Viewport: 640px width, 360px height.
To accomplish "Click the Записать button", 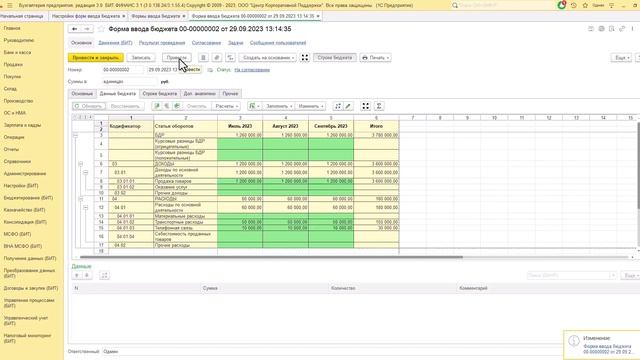I will pyautogui.click(x=141, y=58).
